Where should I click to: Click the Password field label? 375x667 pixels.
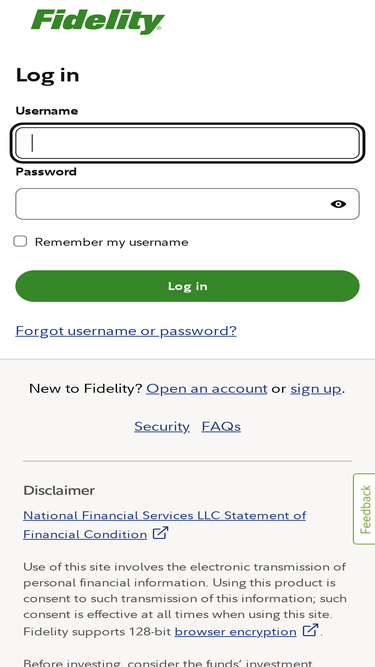[x=46, y=172]
